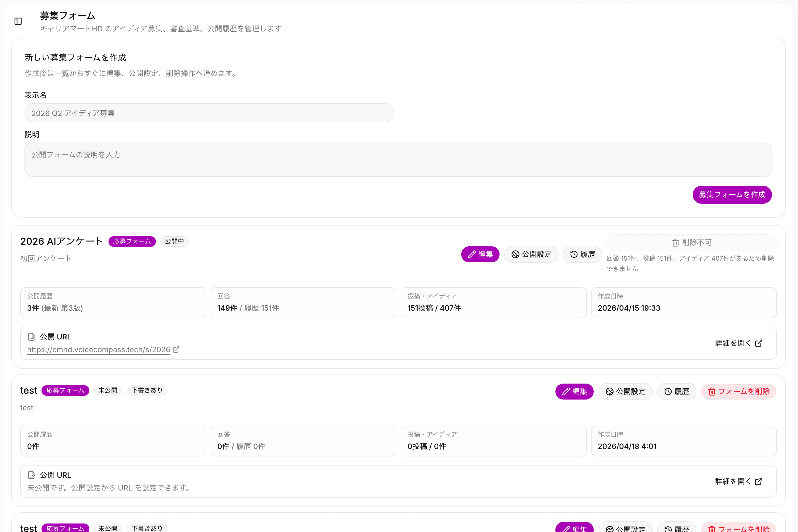Click 編集 on the bottom test form
The width and height of the screenshot is (798, 532).
pos(574,527)
